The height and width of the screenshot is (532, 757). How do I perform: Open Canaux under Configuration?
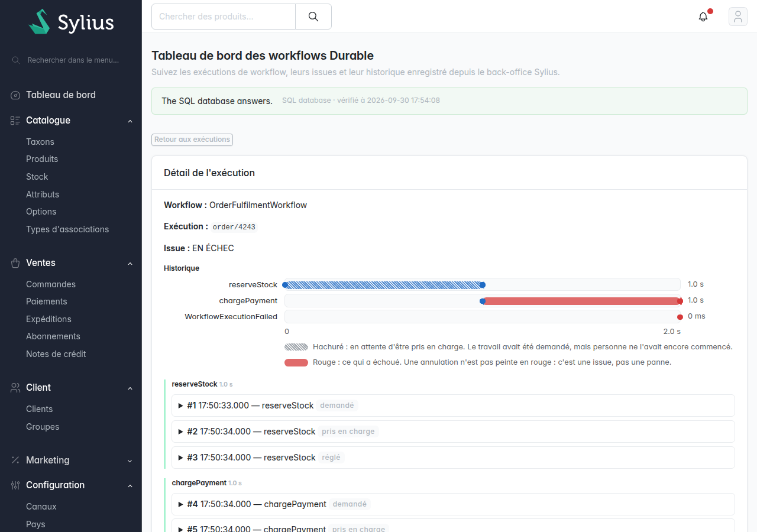pyautogui.click(x=41, y=507)
